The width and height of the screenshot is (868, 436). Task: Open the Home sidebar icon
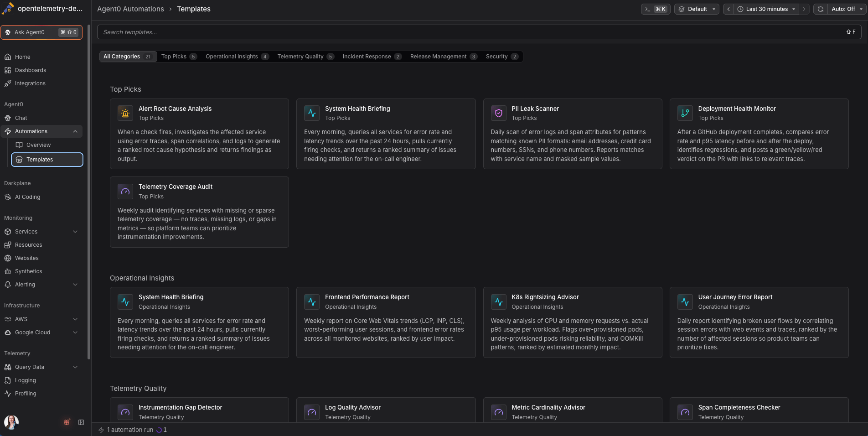pyautogui.click(x=8, y=57)
